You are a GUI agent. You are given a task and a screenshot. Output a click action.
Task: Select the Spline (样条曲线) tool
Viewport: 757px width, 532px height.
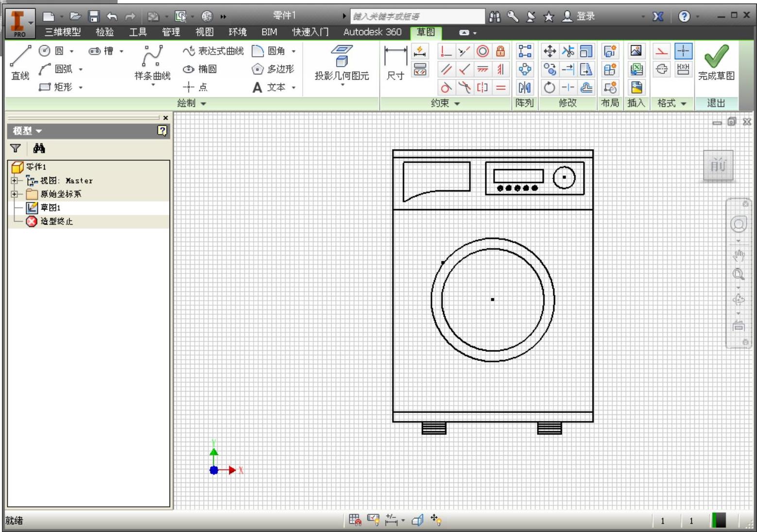(x=153, y=63)
